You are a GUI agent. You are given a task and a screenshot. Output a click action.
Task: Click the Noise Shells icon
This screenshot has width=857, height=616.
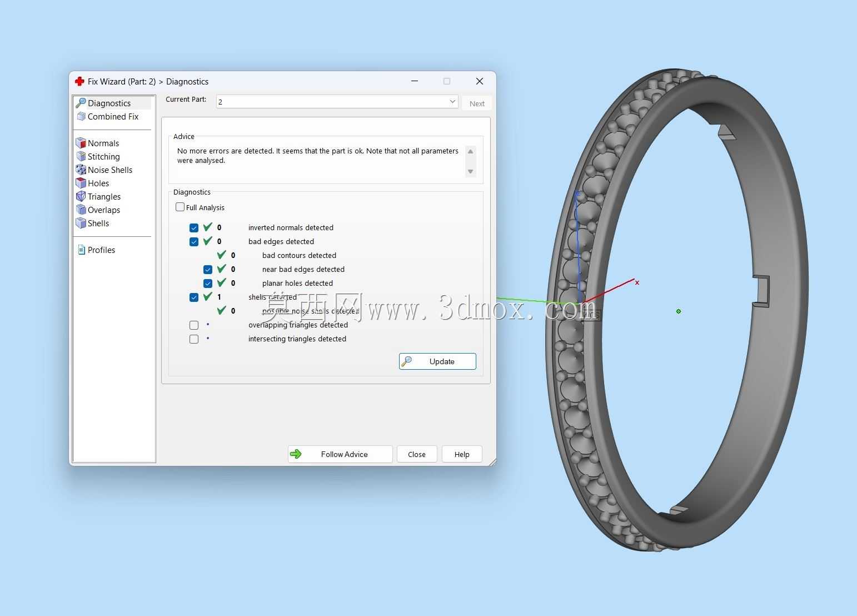[x=81, y=170]
